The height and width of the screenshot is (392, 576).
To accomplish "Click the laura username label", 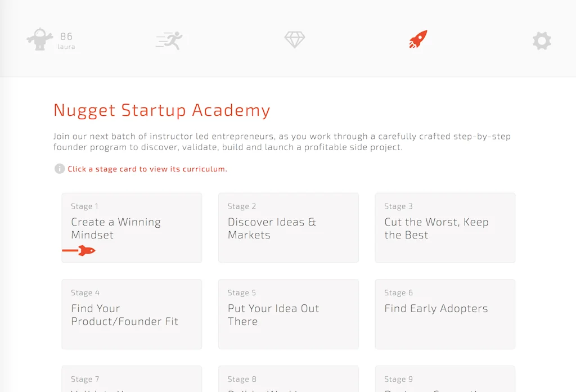I will click(66, 47).
